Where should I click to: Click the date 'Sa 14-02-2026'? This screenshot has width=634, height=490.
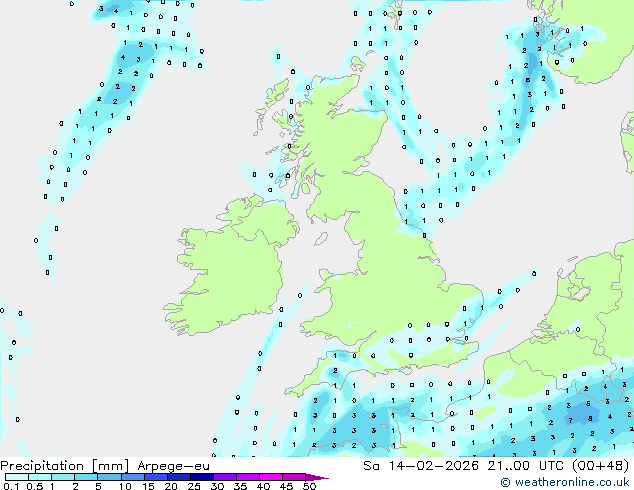421,466
